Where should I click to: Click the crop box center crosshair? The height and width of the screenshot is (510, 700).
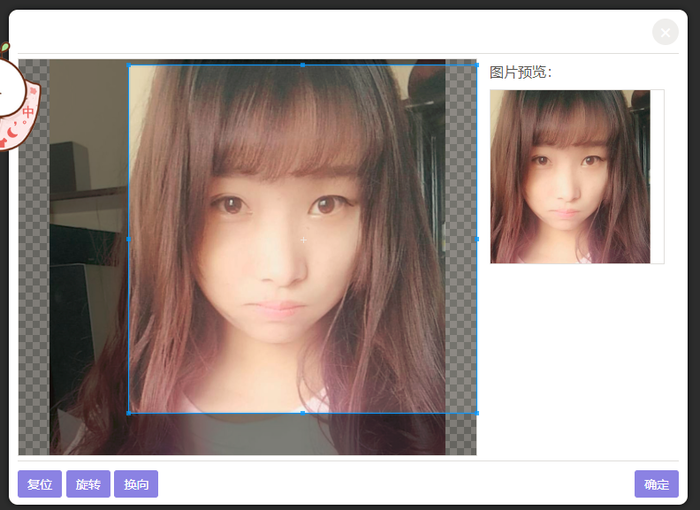coord(303,240)
